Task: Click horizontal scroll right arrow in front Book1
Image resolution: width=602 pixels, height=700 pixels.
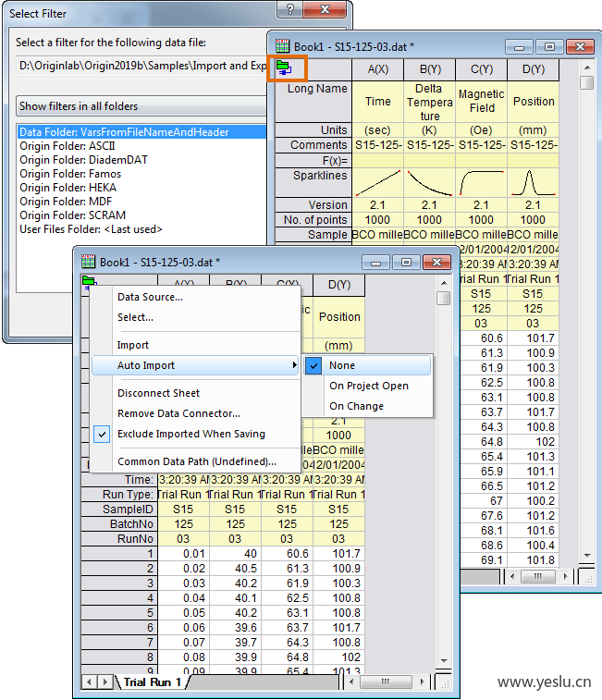Action: [422, 682]
